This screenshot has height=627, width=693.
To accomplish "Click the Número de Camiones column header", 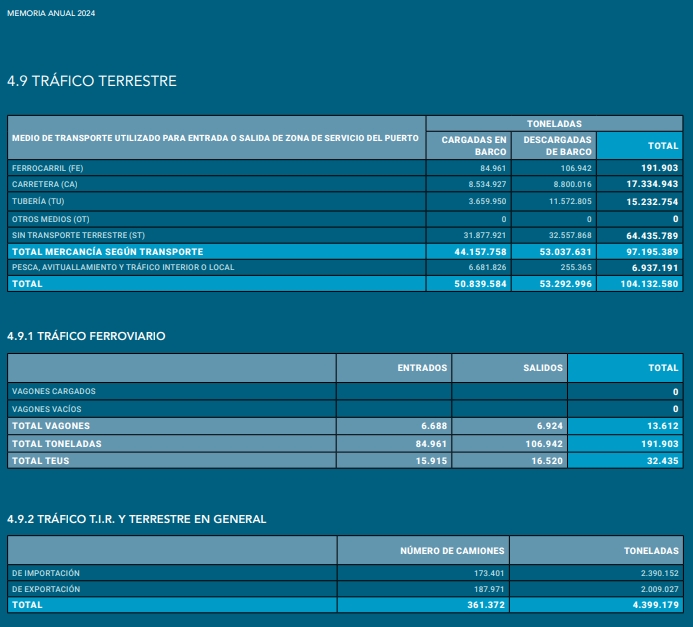I will (452, 551).
